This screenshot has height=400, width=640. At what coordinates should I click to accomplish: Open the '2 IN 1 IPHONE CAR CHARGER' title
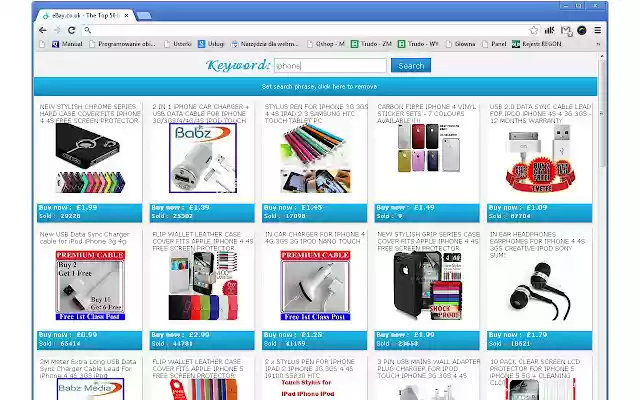click(x=201, y=113)
